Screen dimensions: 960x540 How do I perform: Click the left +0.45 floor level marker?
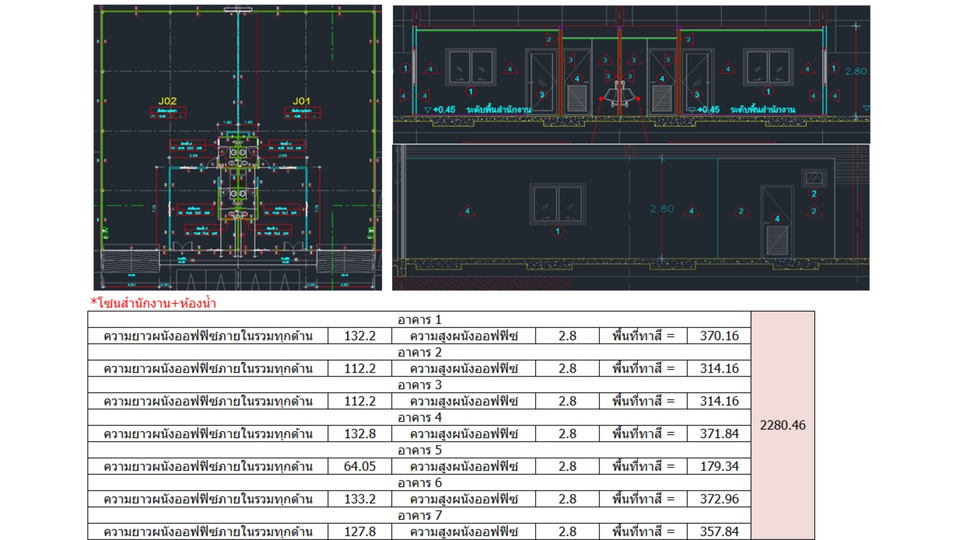[440, 110]
